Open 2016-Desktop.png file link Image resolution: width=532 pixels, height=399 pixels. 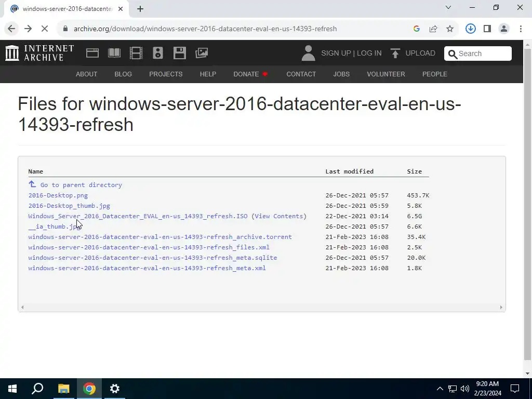tap(58, 195)
